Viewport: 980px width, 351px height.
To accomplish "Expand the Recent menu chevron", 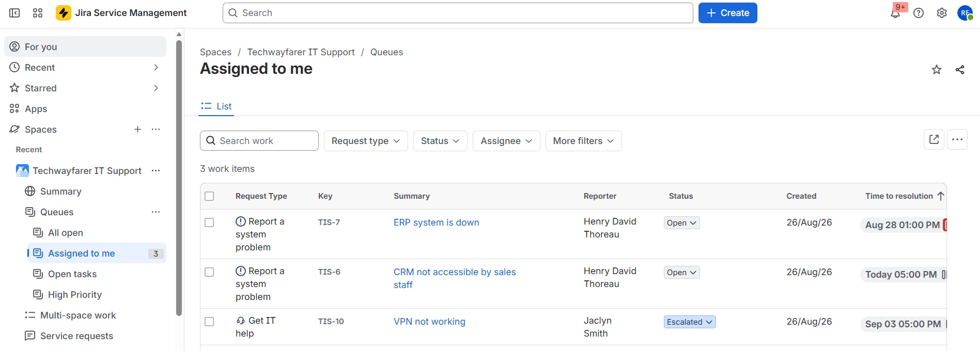I will 156,68.
